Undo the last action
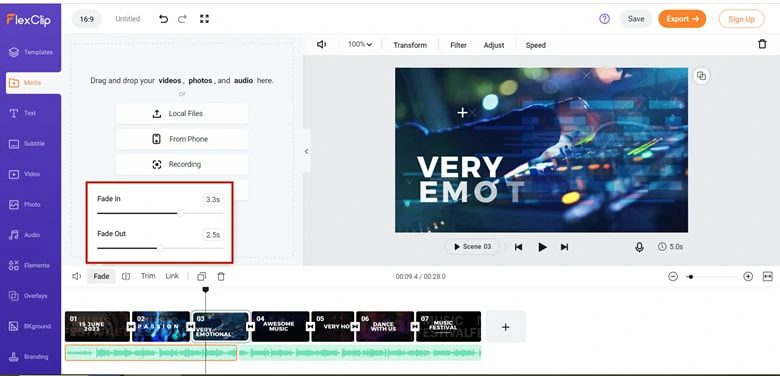 point(163,19)
